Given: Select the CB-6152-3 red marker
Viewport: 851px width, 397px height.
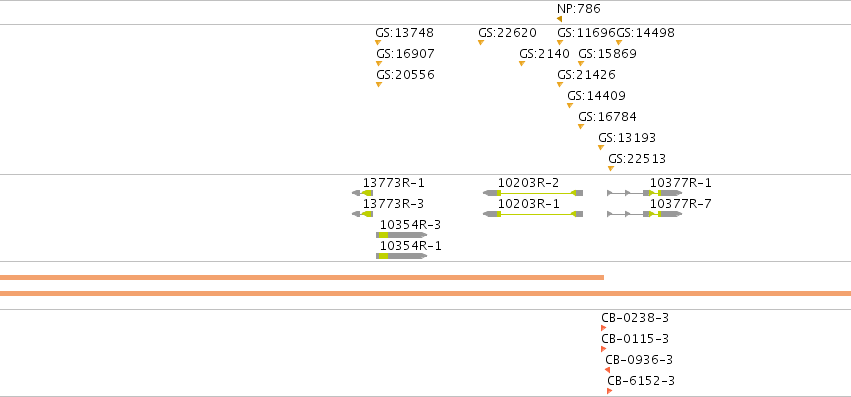Looking at the screenshot, I should coord(609,391).
